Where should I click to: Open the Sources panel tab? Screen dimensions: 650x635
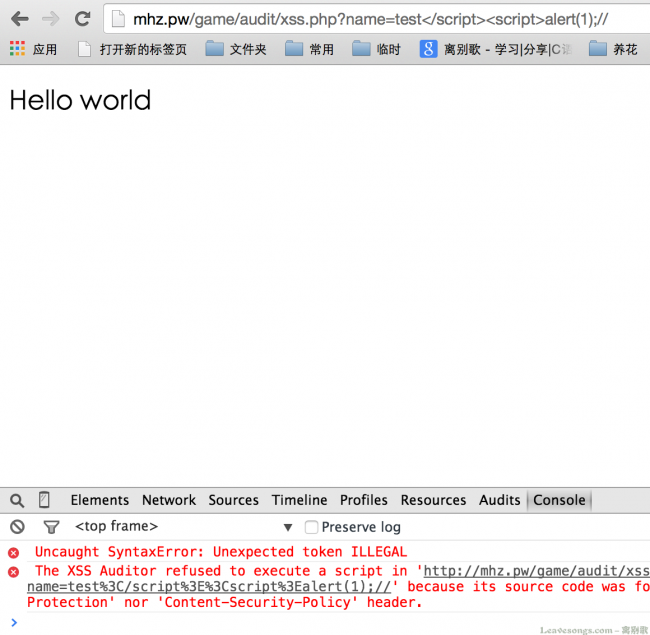(x=233, y=500)
